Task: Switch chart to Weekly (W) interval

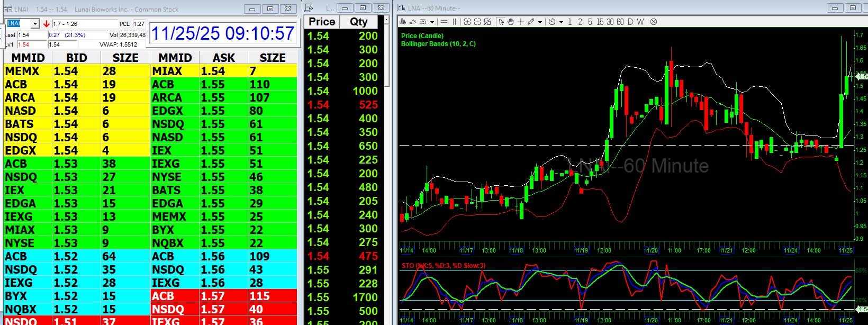Action: (640, 22)
